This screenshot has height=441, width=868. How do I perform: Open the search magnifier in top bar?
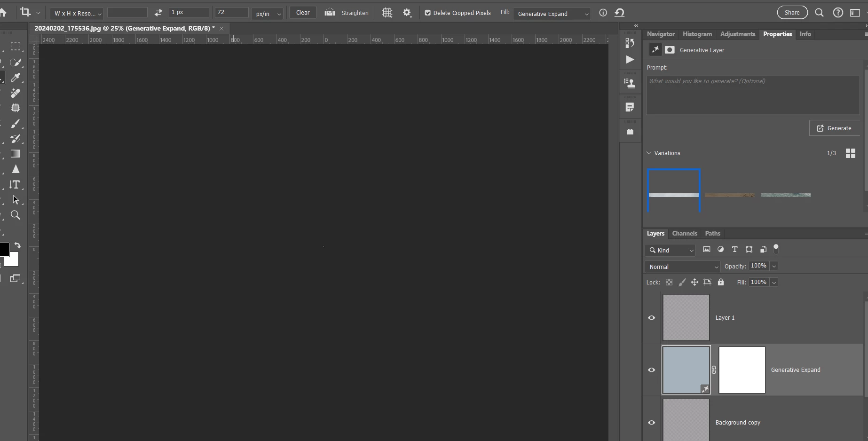tap(819, 13)
